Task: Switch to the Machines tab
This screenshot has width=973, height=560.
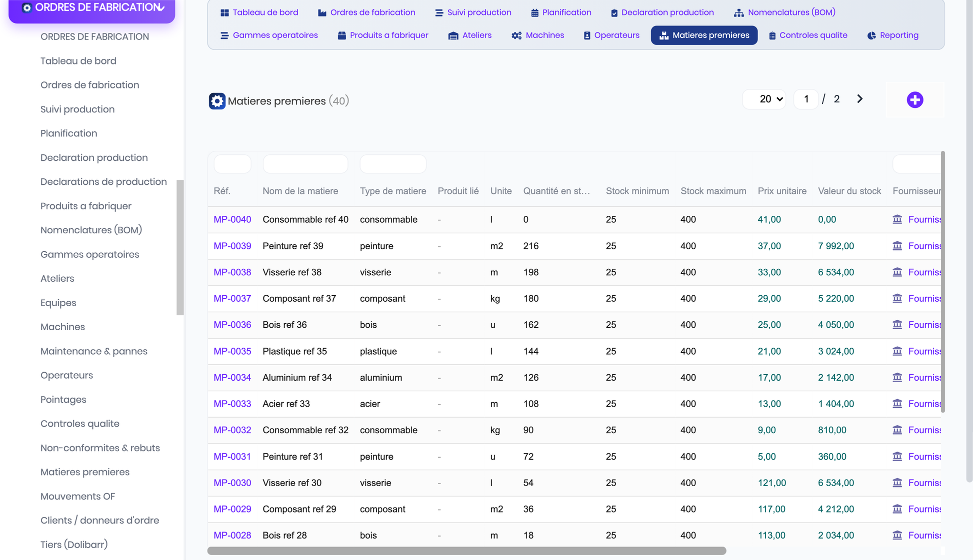Action: click(538, 35)
